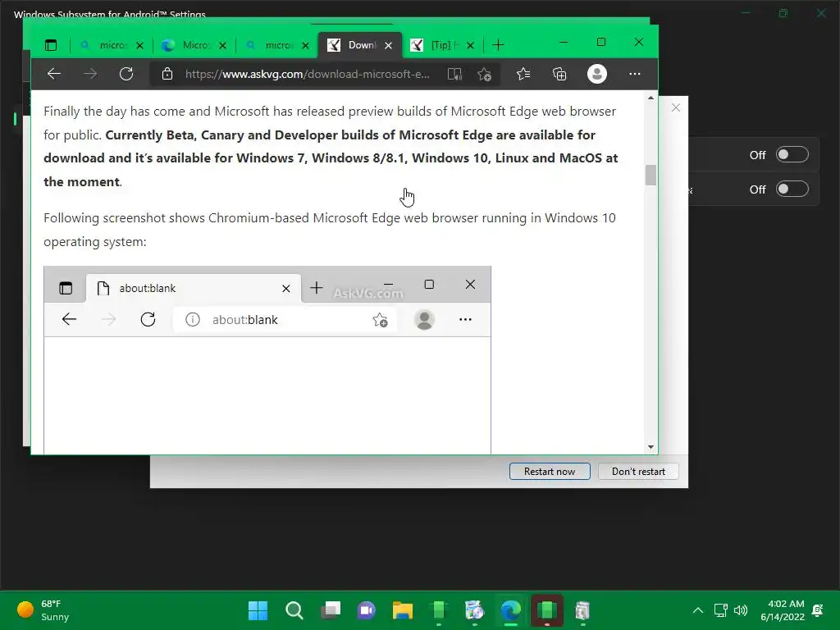Viewport: 840px width, 630px height.
Task: Open the network tray icon
Action: pyautogui.click(x=721, y=610)
